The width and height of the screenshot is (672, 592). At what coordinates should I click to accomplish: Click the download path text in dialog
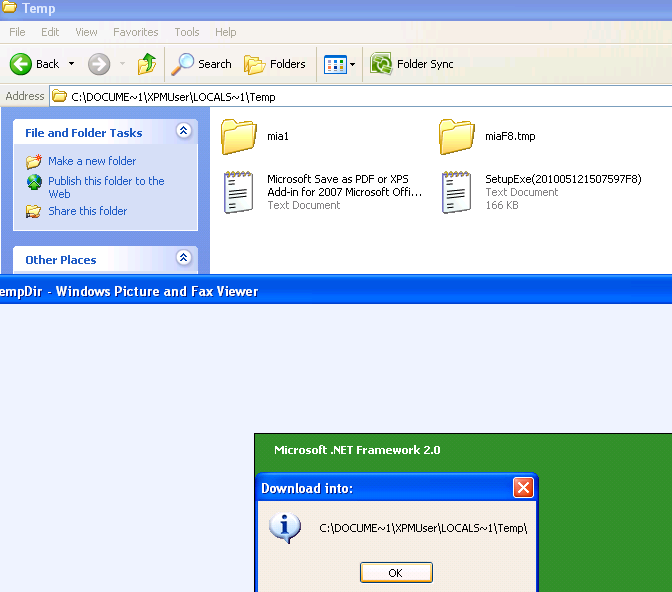point(423,528)
